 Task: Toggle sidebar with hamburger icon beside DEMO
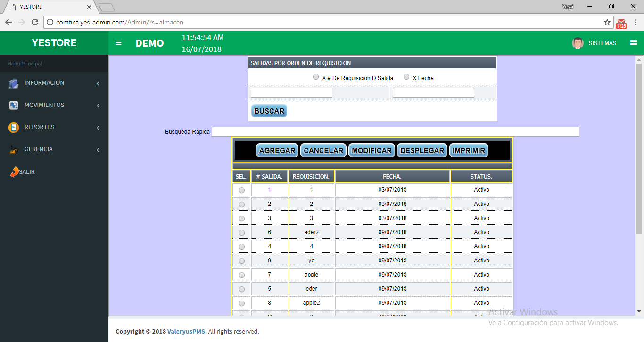[x=118, y=43]
